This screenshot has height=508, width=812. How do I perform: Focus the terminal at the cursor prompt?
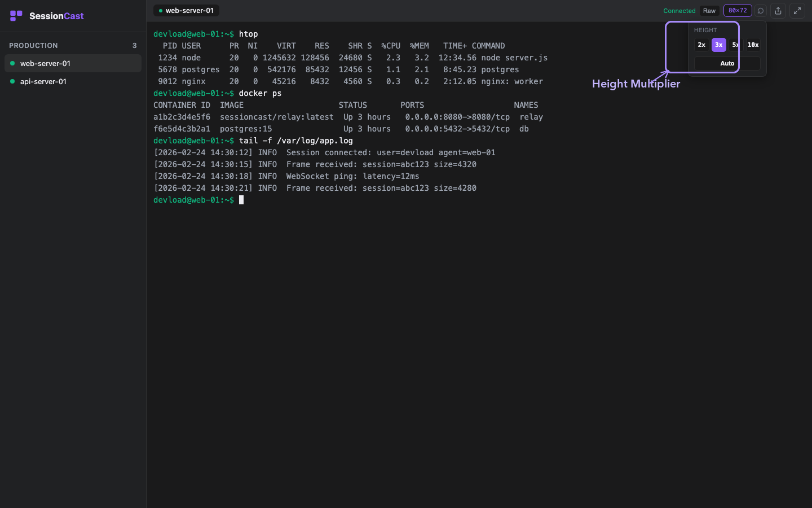241,200
